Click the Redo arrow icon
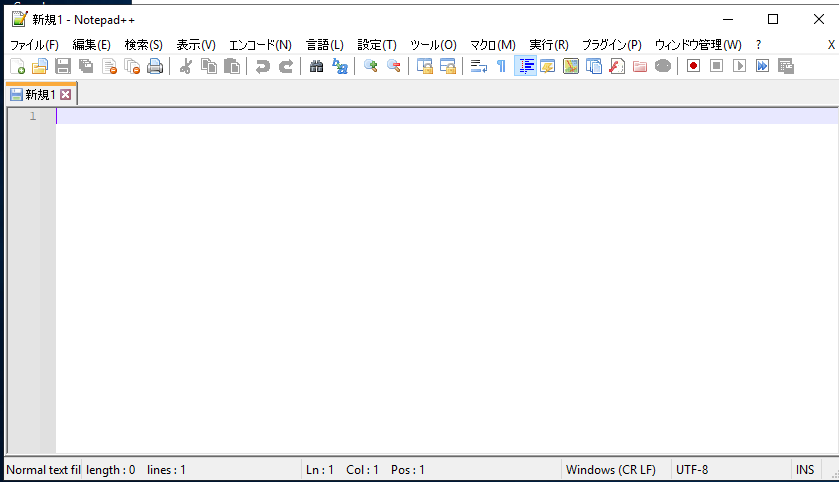Image resolution: width=839 pixels, height=482 pixels. (286, 66)
